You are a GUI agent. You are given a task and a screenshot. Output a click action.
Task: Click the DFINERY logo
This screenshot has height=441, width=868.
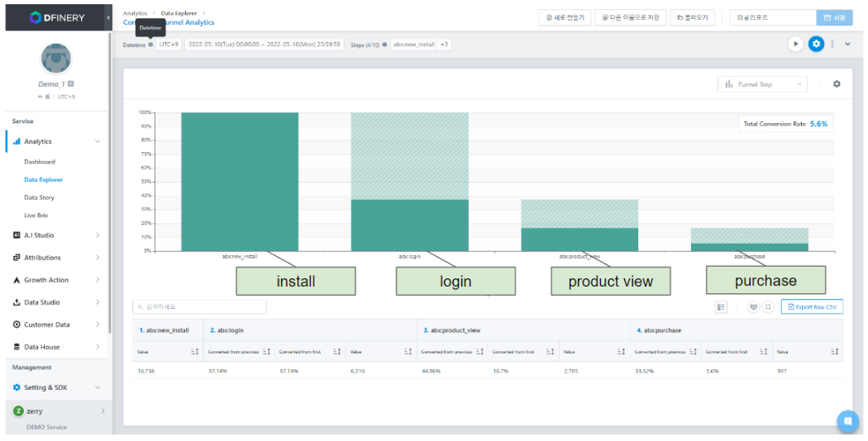coord(57,17)
